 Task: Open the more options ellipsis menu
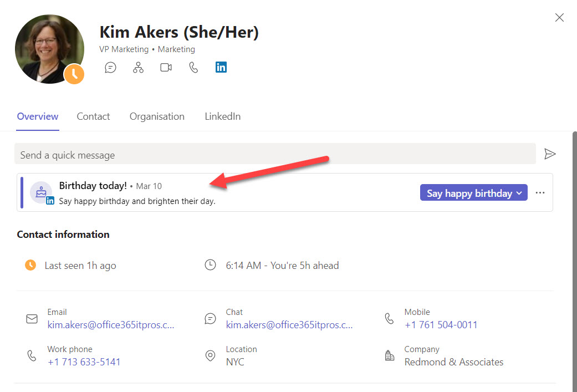(540, 193)
